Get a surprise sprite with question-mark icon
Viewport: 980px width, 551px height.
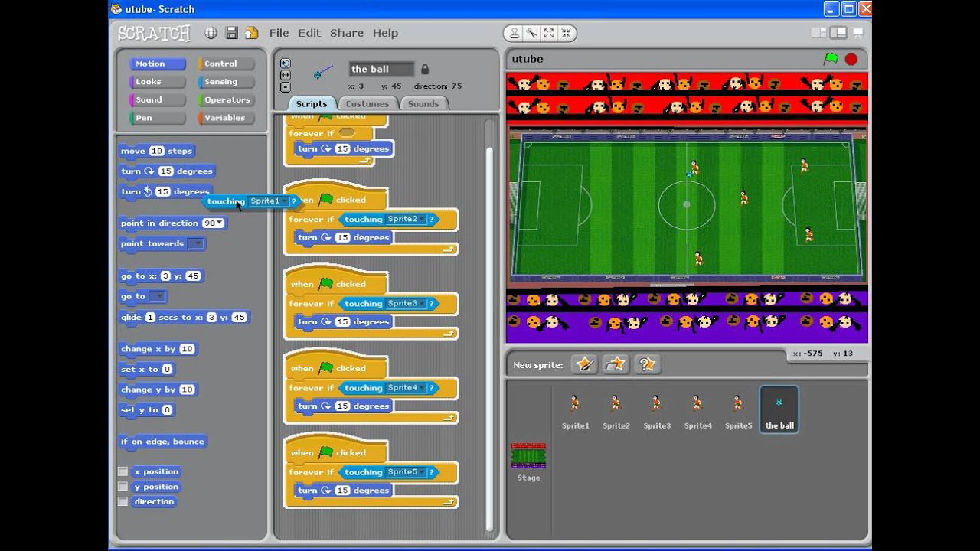pos(647,364)
